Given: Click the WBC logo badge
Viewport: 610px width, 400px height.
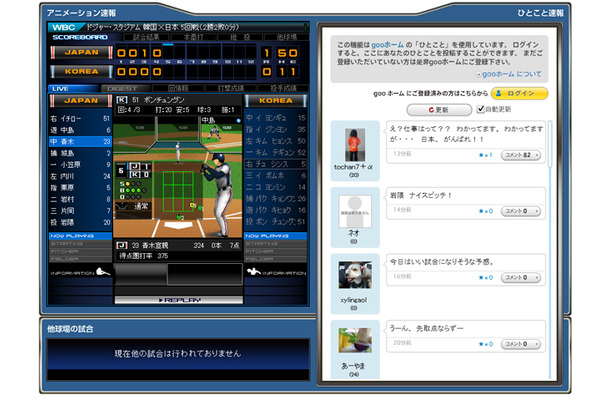Looking at the screenshot, I should 65,27.
